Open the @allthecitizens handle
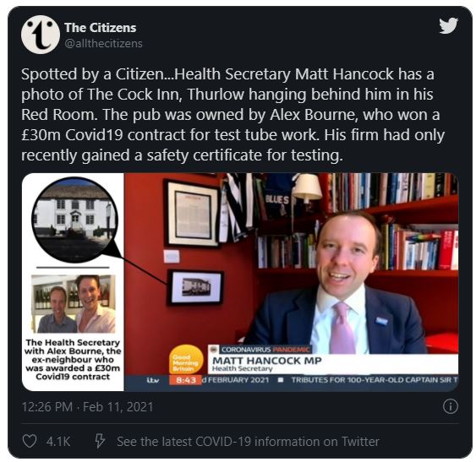The height and width of the screenshot is (462, 476). point(103,43)
